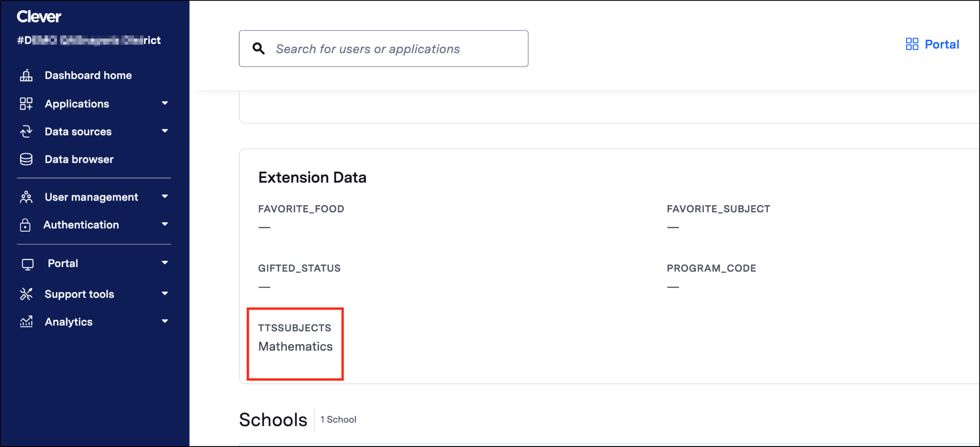The image size is (980, 447).
Task: Expand the Data sources menu arrow
Action: point(165,131)
